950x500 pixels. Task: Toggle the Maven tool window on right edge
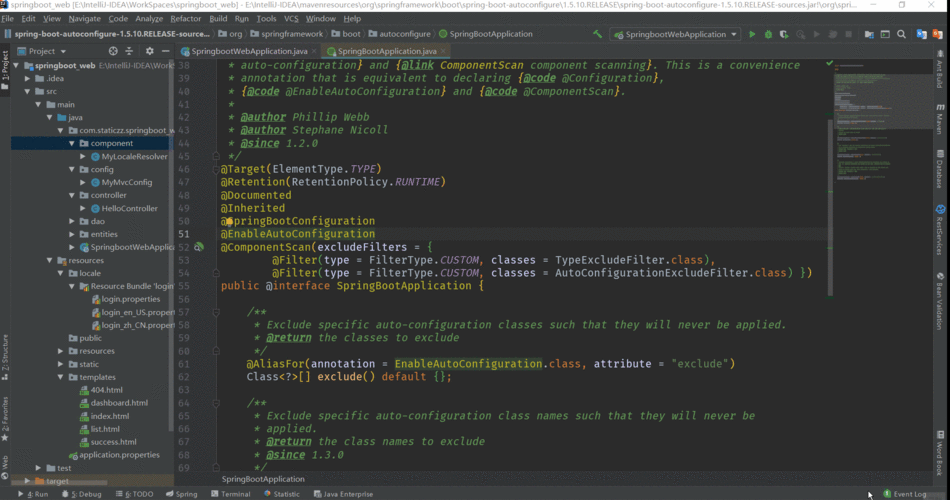click(x=940, y=122)
